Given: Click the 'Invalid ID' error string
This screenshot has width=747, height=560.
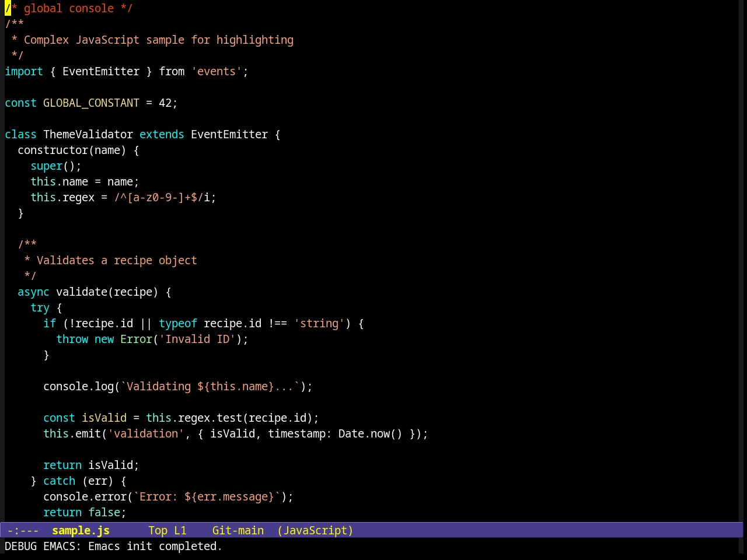Looking at the screenshot, I should click(x=197, y=339).
